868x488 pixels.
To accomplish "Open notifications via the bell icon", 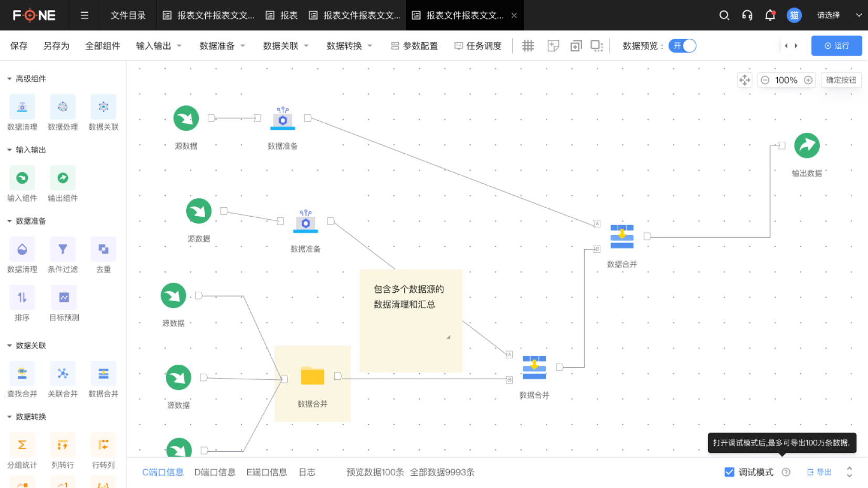I will click(770, 15).
